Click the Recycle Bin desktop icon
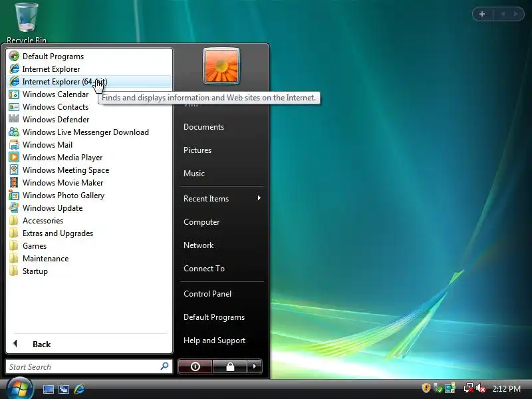This screenshot has height=399, width=532. pos(27,23)
